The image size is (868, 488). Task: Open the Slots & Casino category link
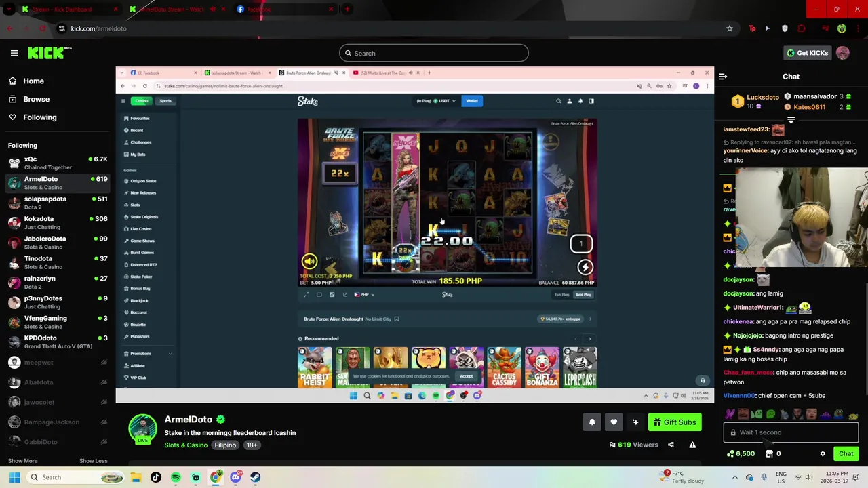(x=186, y=445)
